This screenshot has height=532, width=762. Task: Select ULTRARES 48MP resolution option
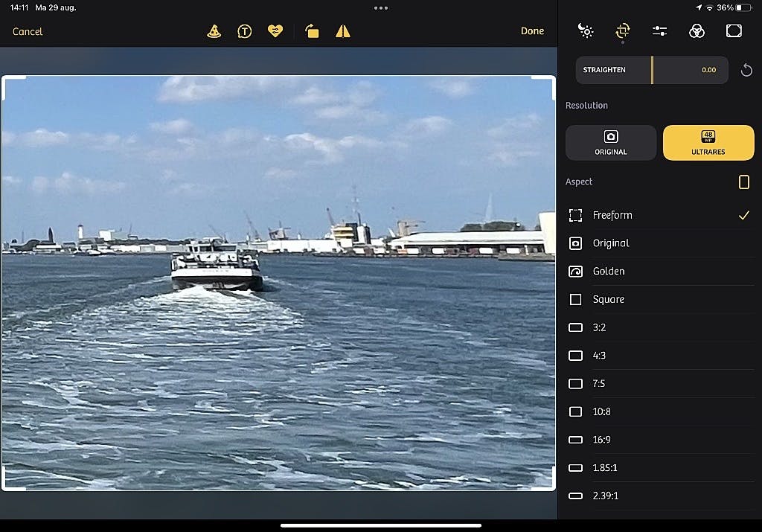708,143
